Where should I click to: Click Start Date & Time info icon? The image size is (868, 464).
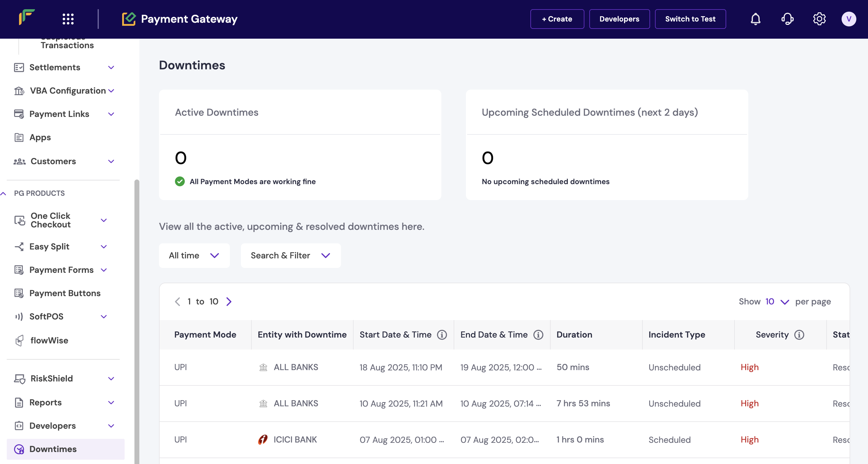441,334
